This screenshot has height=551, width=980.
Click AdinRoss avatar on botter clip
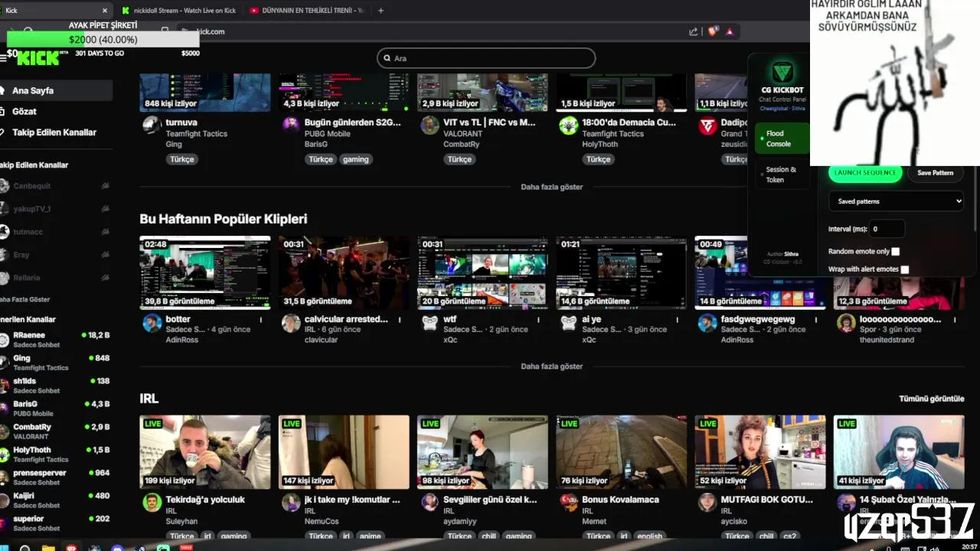click(x=152, y=323)
